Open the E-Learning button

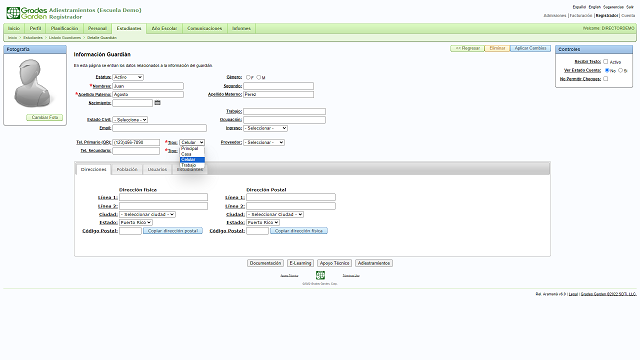[x=300, y=263]
